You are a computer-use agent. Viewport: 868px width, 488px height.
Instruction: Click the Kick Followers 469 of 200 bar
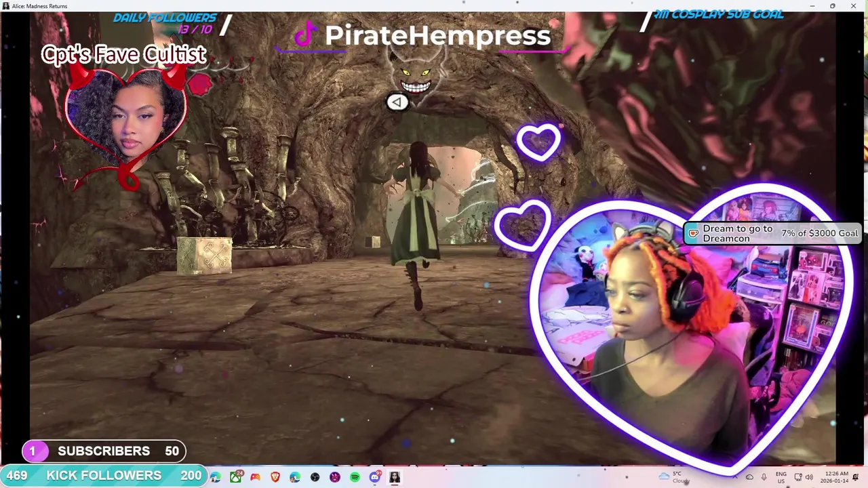pyautogui.click(x=104, y=476)
